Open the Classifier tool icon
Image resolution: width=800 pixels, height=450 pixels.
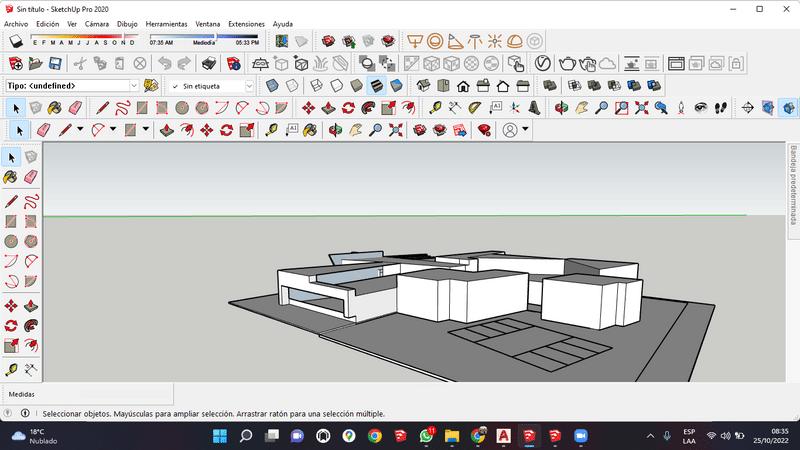click(151, 86)
